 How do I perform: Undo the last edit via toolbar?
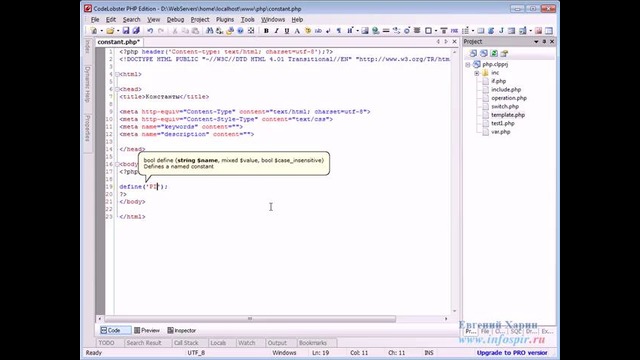[150, 31]
